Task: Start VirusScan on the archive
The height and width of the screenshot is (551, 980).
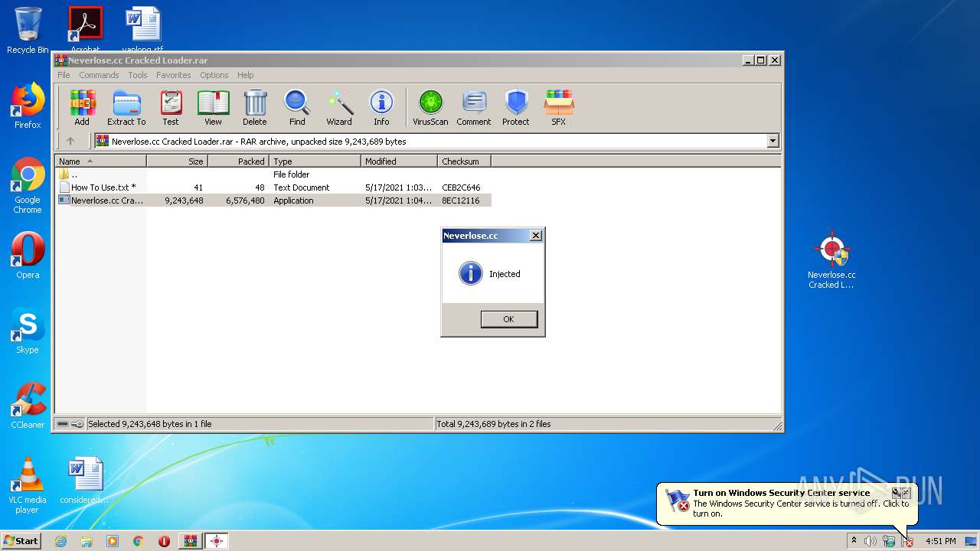Action: (430, 108)
